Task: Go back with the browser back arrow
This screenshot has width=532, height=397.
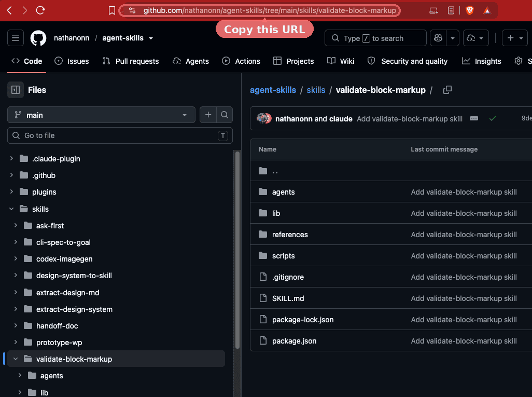Action: pyautogui.click(x=9, y=10)
